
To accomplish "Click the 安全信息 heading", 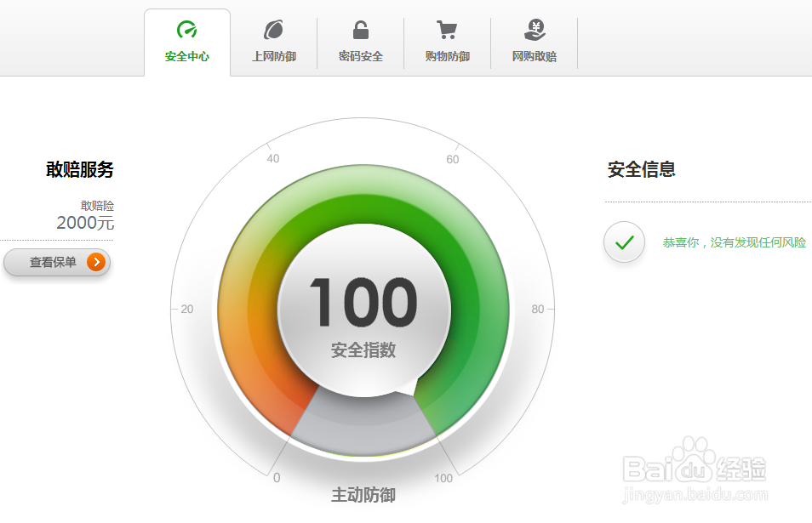I will pos(642,170).
